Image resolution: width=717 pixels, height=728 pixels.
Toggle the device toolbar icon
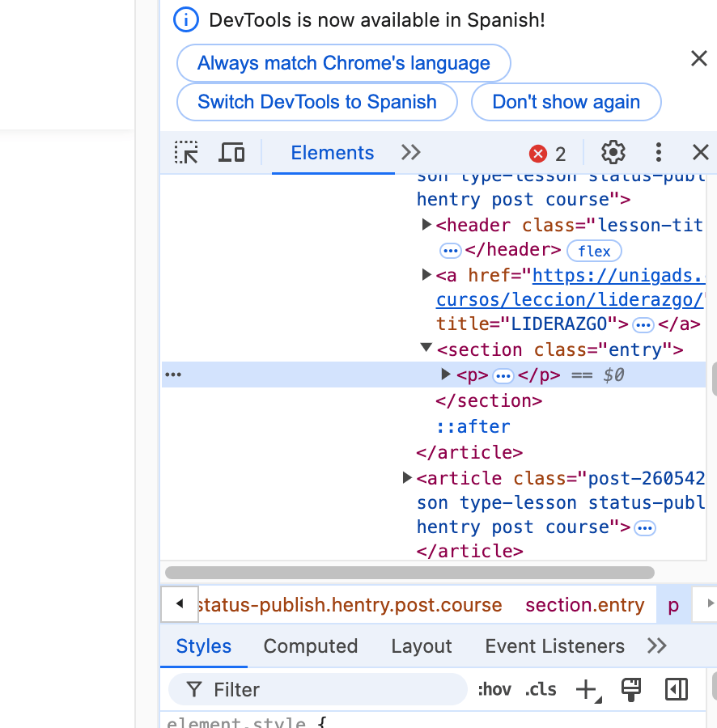tap(231, 153)
